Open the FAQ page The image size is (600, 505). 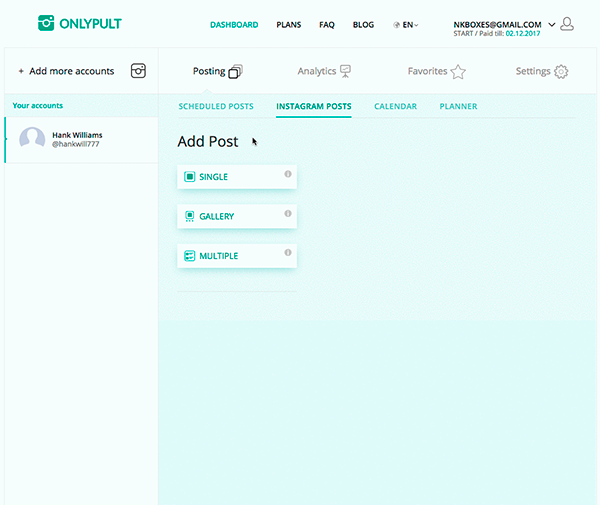click(x=327, y=25)
